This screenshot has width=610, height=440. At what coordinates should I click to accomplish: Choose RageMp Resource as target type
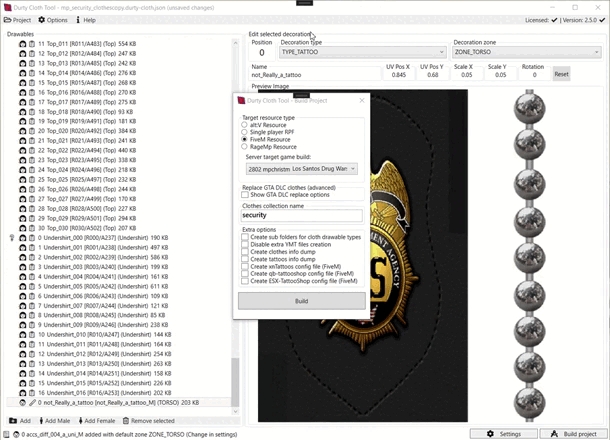245,147
